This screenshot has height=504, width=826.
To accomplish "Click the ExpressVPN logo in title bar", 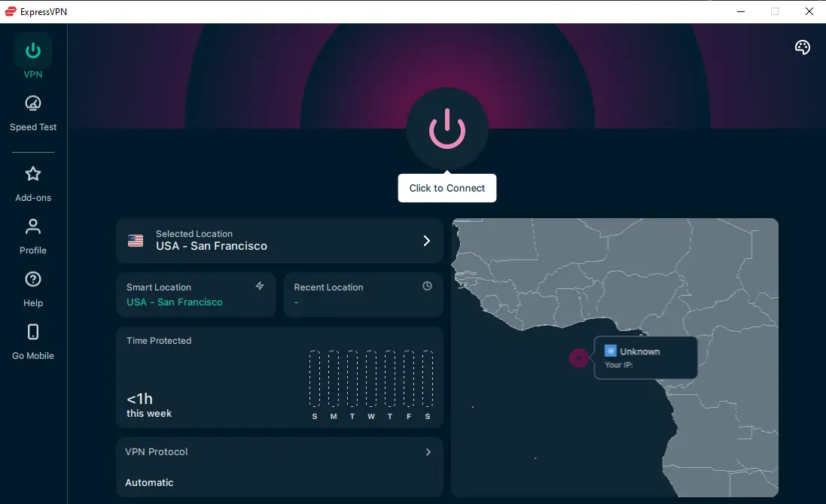I will 10,11.
